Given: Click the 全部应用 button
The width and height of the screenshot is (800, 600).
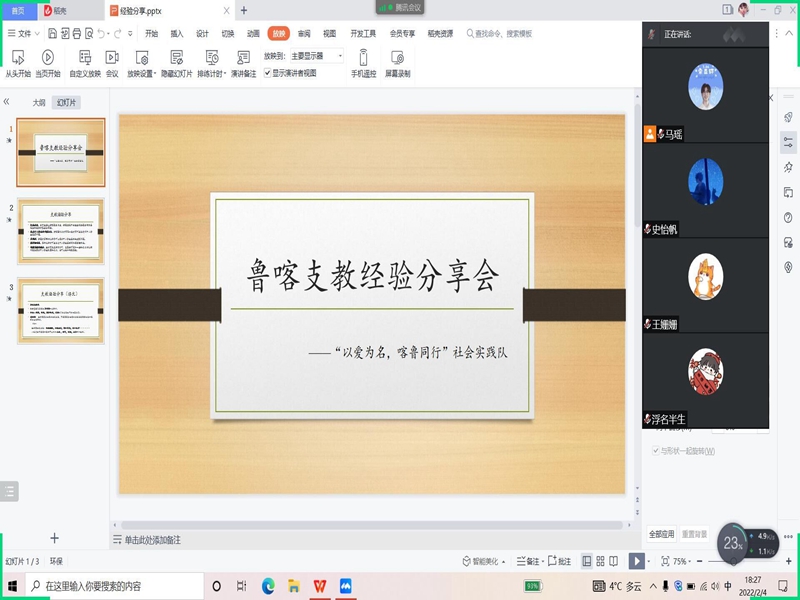Looking at the screenshot, I should tap(662, 534).
